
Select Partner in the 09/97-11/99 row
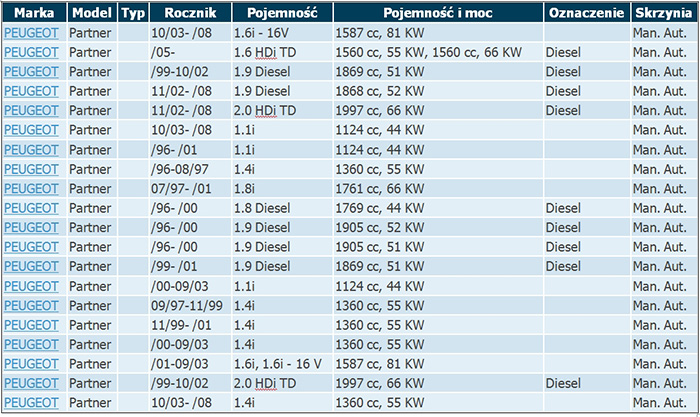pos(90,305)
